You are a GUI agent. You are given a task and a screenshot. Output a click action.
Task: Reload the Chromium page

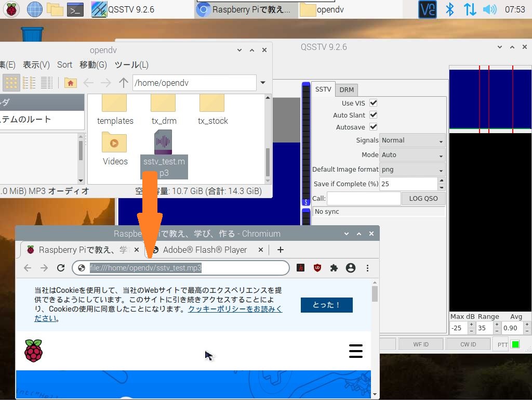point(61,268)
